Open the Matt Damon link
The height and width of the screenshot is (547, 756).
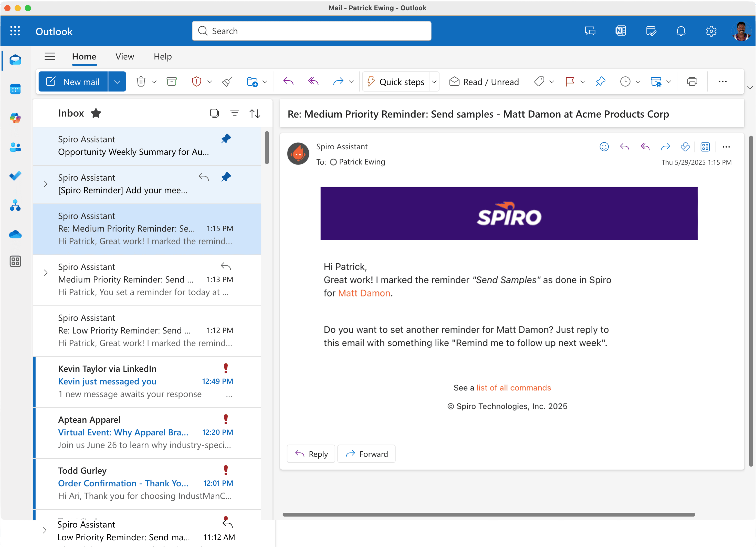point(364,293)
